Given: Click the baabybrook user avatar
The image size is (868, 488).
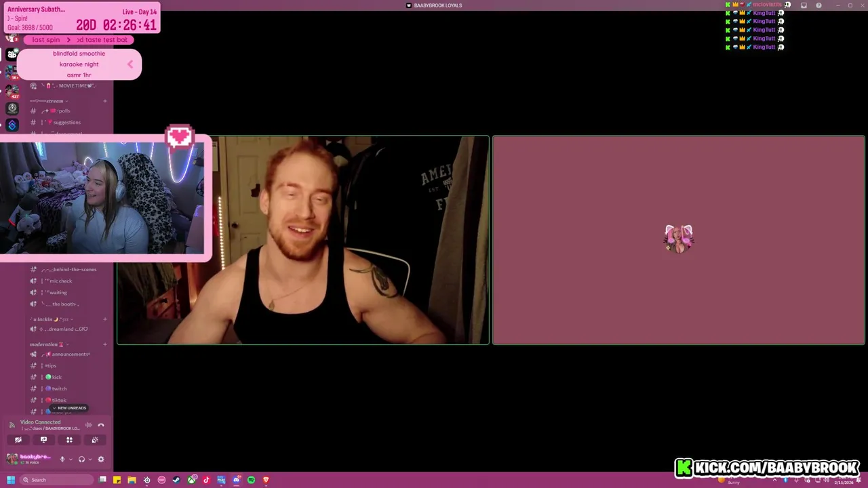Looking at the screenshot, I should pos(12,459).
